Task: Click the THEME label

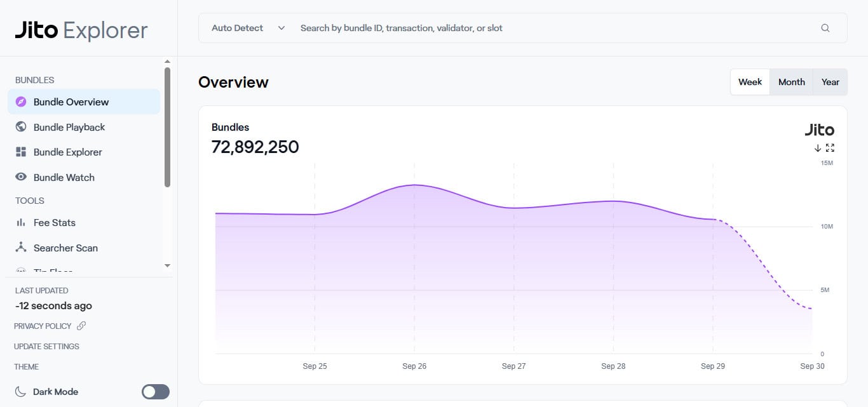Action: pos(26,366)
